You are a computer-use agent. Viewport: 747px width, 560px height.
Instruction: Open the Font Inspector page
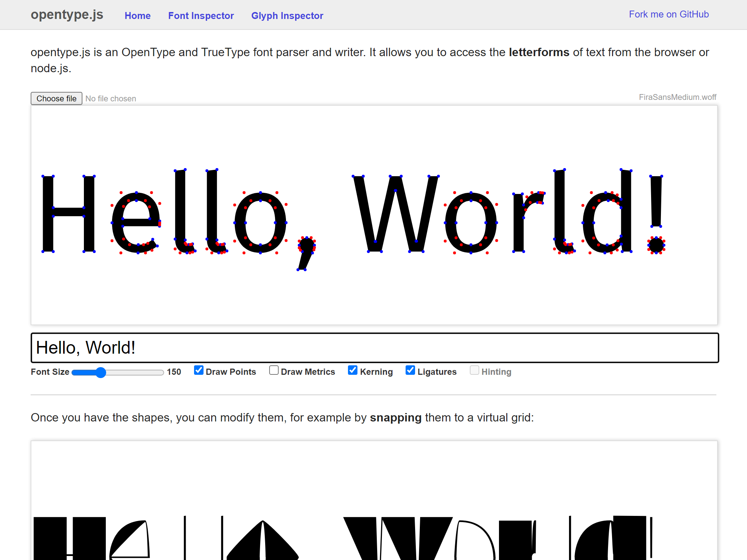201,16
